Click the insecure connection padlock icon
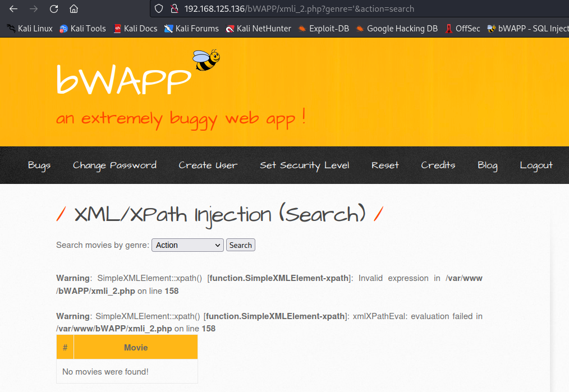The image size is (569, 392). coord(175,9)
